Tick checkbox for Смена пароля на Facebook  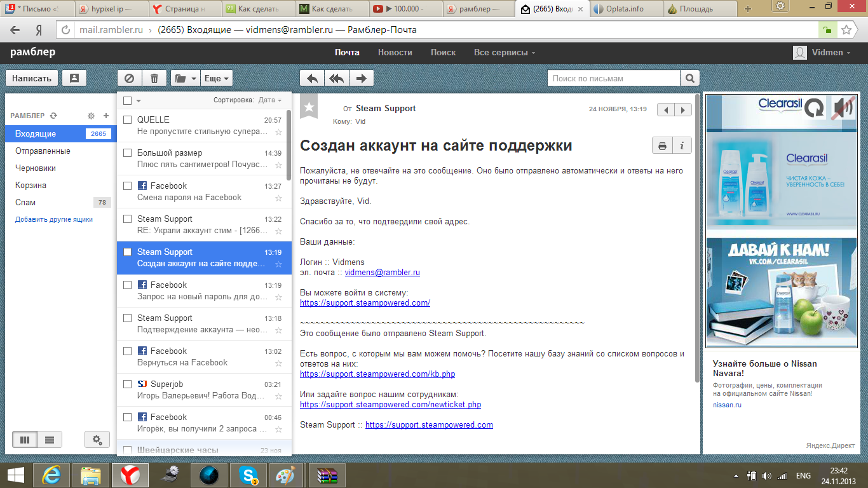pos(127,186)
